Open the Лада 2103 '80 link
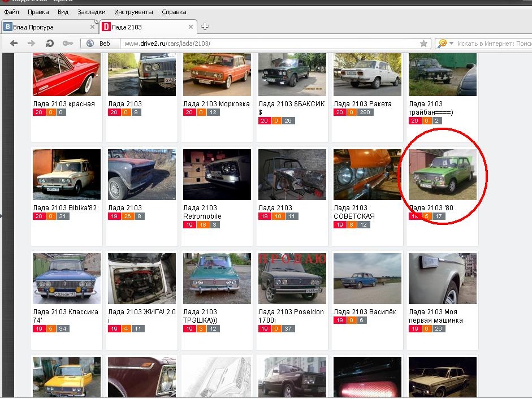 [431, 207]
